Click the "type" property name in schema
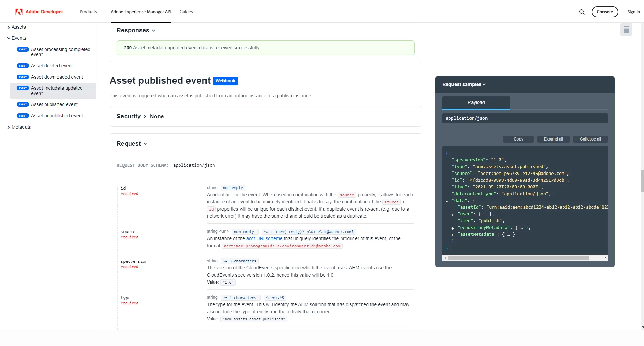This screenshot has width=644, height=346. click(126, 298)
